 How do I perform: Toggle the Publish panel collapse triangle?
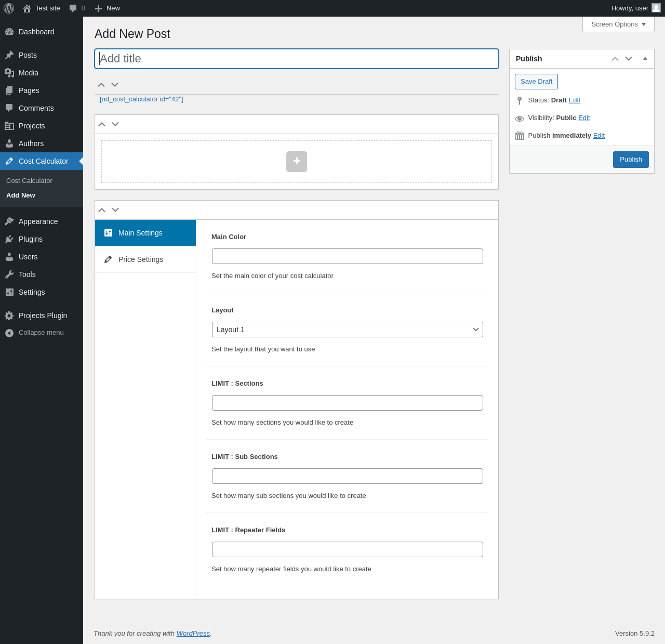click(645, 58)
